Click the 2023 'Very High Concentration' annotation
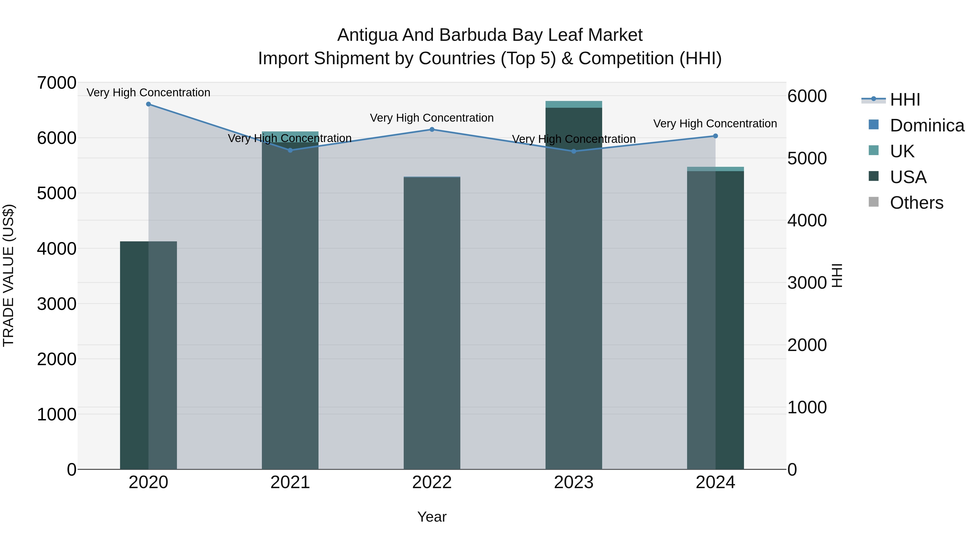The image size is (980, 551). [574, 139]
